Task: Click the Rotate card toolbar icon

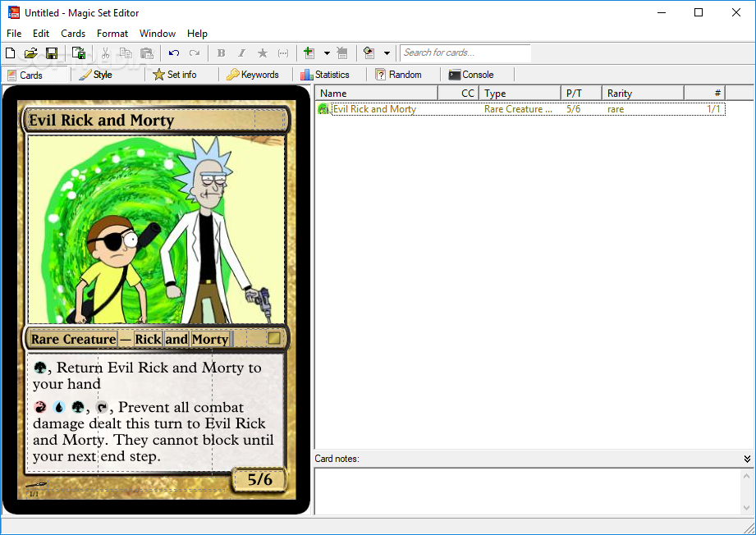Action: (369, 53)
